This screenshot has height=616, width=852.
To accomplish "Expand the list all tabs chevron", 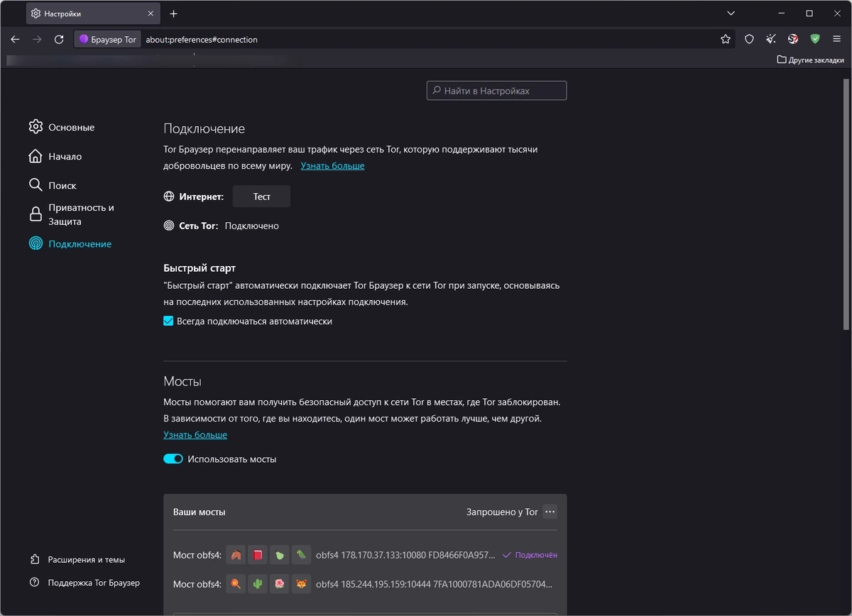I will [x=731, y=13].
